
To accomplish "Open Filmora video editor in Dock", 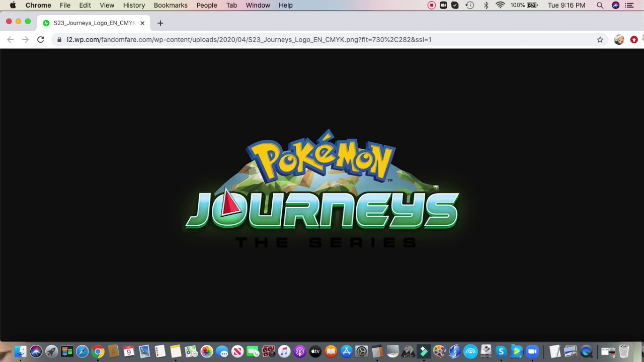I will click(424, 351).
